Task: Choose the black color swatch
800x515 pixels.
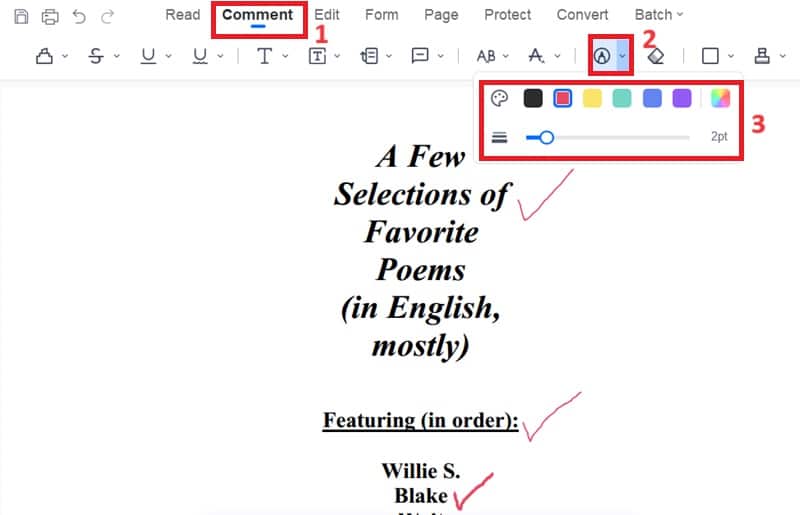Action: point(533,98)
